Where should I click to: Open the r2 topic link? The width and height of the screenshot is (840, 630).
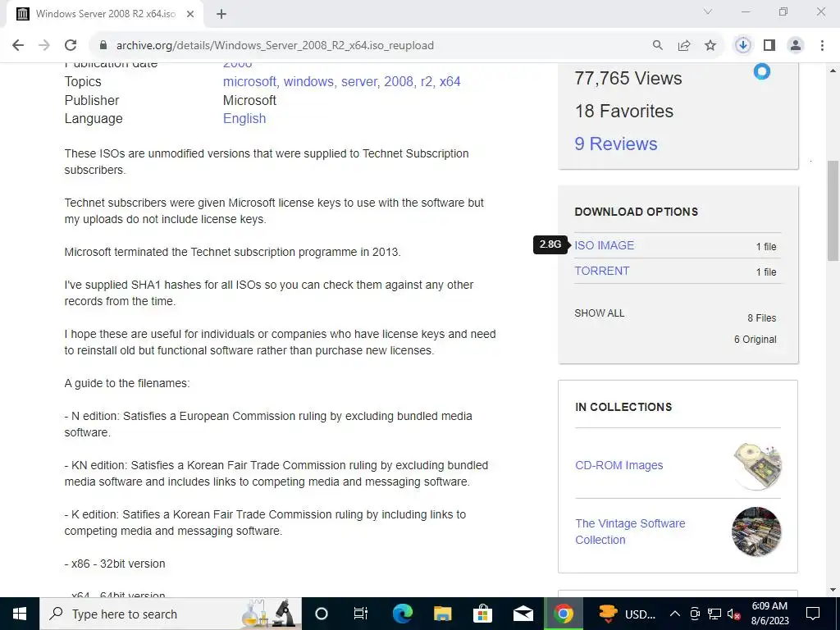(x=427, y=81)
